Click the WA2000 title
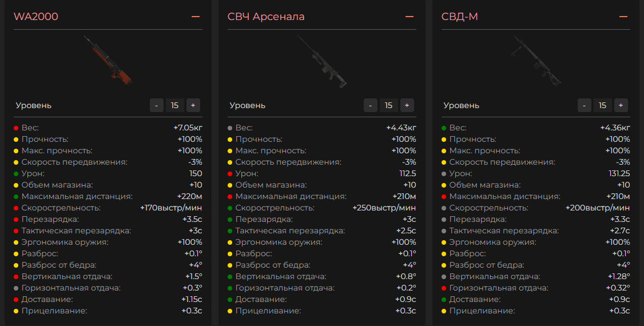 click(x=35, y=17)
